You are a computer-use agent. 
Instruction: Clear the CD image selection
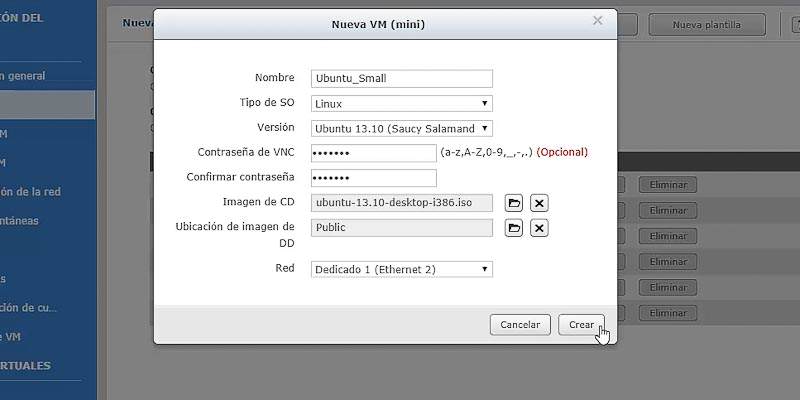(539, 203)
